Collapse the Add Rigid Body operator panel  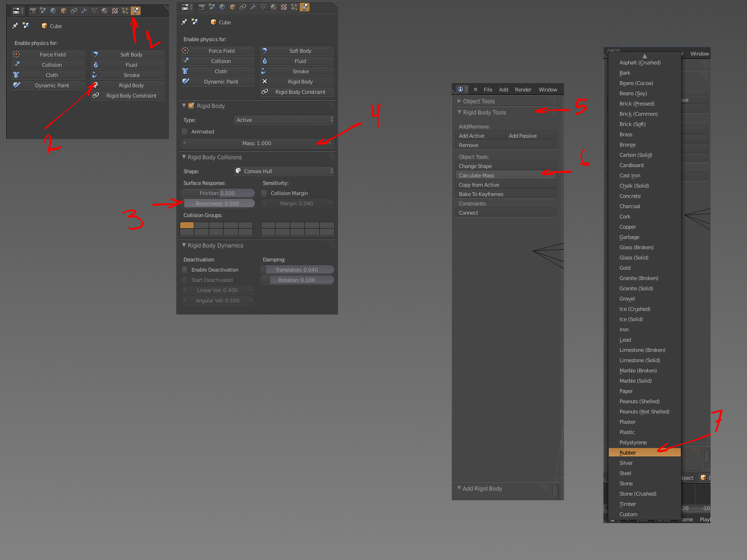pos(459,488)
